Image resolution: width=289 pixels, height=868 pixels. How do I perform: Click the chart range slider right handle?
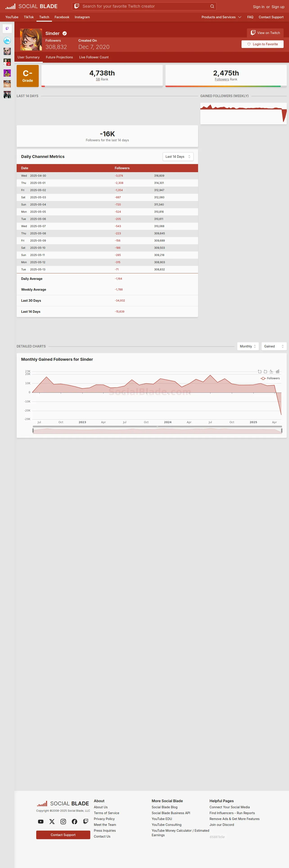coord(282,431)
